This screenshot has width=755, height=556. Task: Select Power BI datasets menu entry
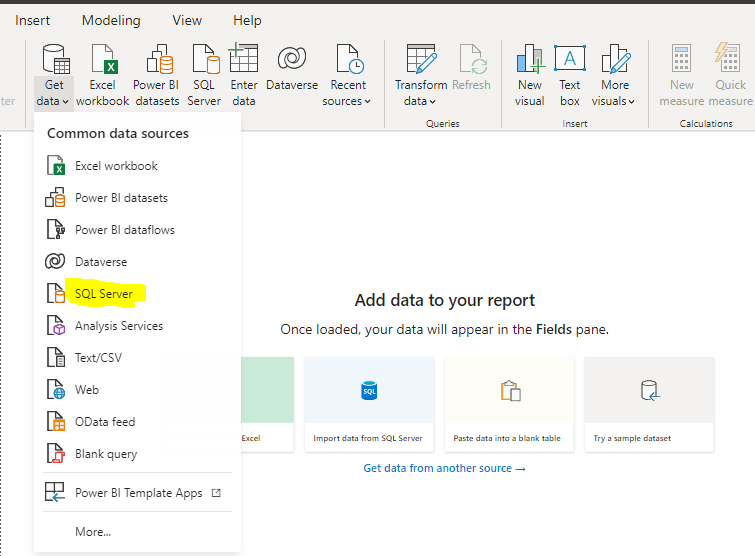click(x=137, y=198)
